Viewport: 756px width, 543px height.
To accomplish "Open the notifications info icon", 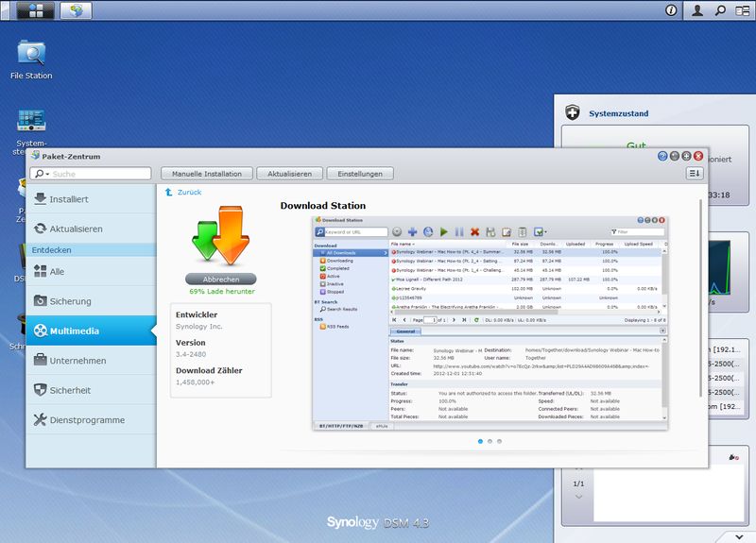I will pos(671,10).
